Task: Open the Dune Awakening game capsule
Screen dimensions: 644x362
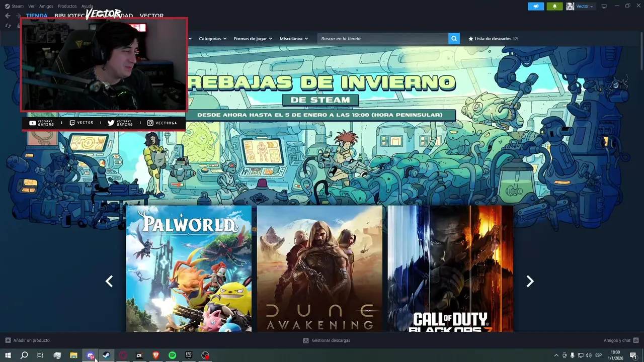Action: coord(319,268)
